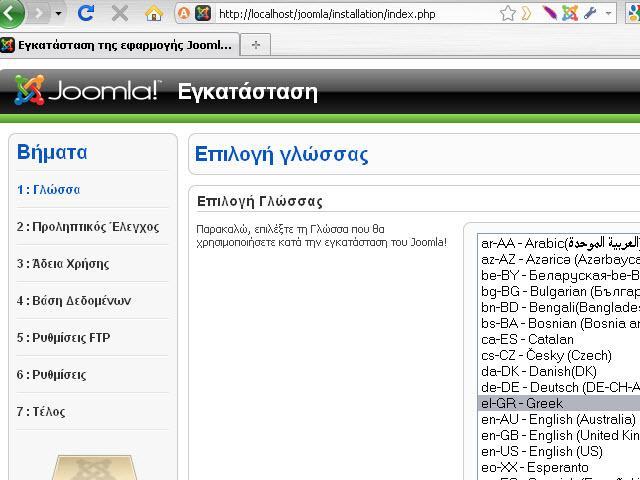The image size is (640, 480).
Task: Click the browser Forward arrow button
Action: [39, 14]
